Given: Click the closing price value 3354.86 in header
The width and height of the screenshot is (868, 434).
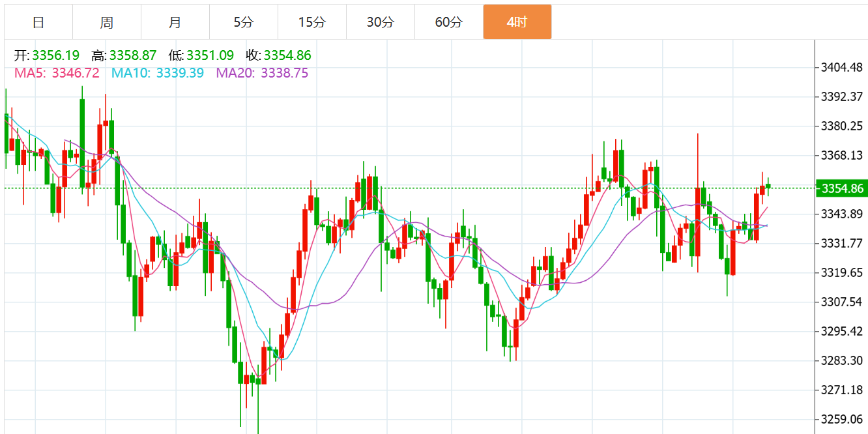Looking at the screenshot, I should [287, 55].
